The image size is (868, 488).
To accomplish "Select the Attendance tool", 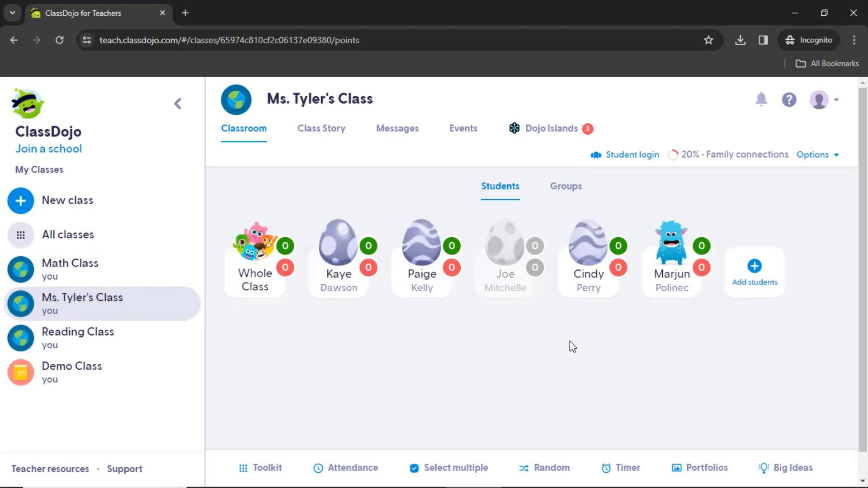I will 345,468.
